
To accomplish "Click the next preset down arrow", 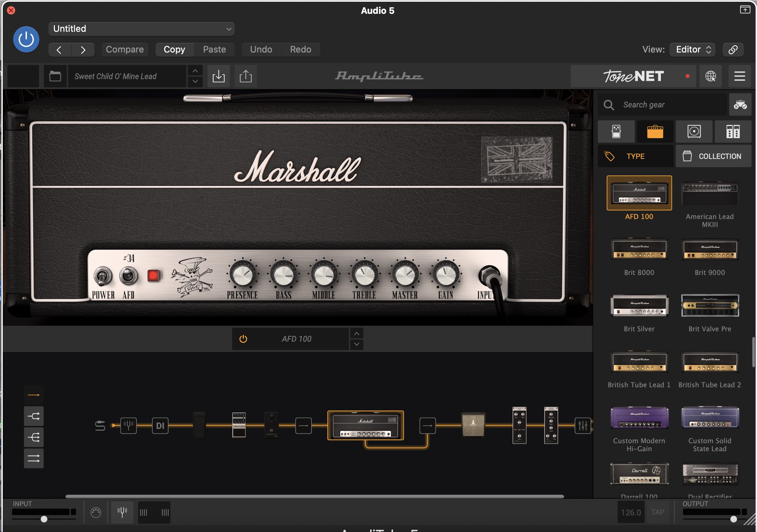I will [x=195, y=82].
